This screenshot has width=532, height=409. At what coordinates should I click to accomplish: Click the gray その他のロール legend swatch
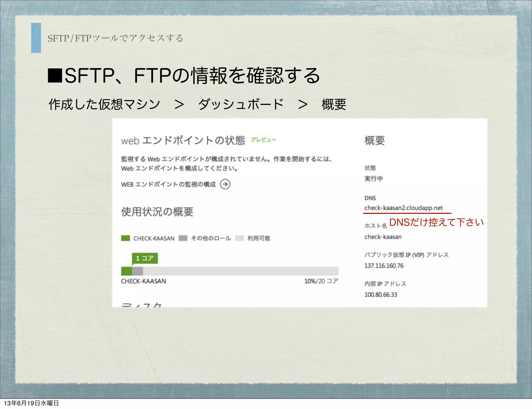[183, 238]
